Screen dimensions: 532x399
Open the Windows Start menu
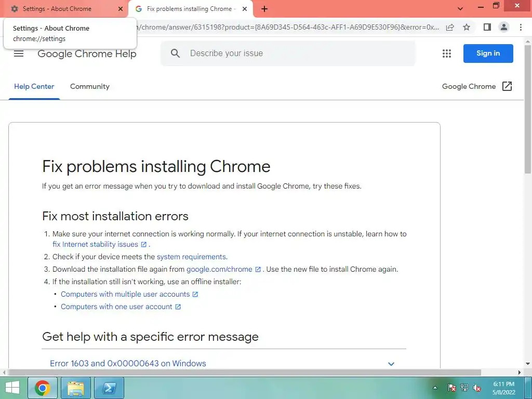click(x=12, y=388)
